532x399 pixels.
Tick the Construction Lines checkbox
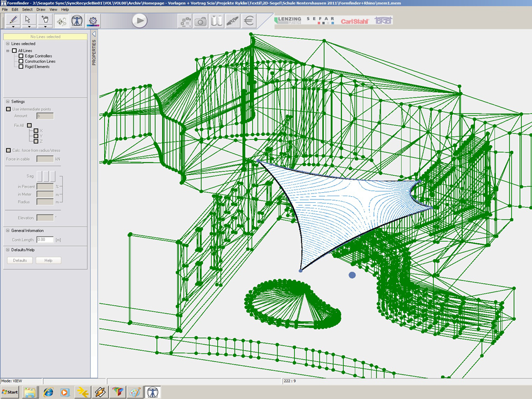tap(21, 62)
